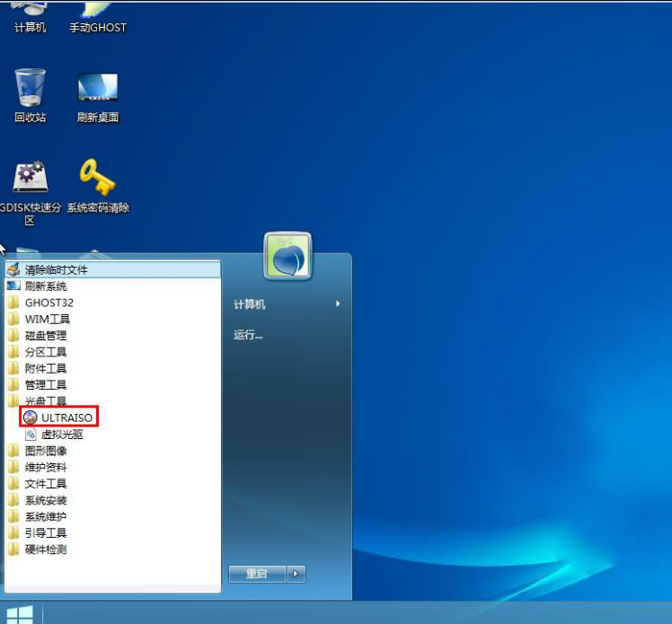
Task: Launch the 系统密码清除 key icon
Action: pyautogui.click(x=98, y=186)
